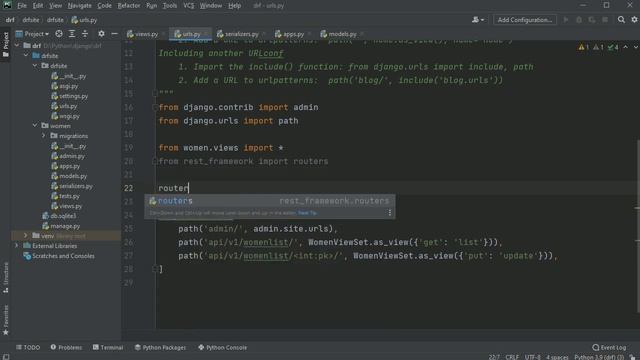Click the user account icon in toolbar
Image resolution: width=640 pixels, height=360 pixels.
[478, 20]
